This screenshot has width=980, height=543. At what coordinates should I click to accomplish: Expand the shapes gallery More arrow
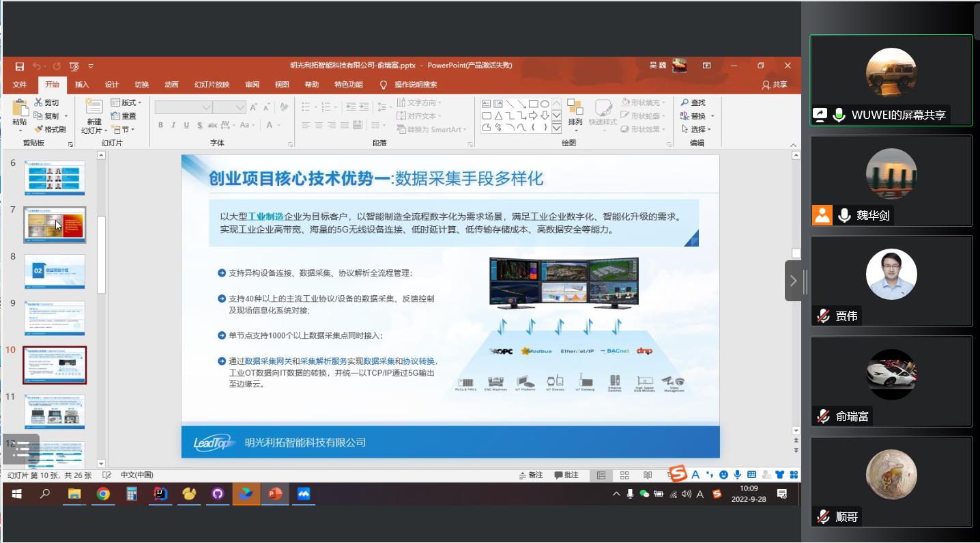click(556, 128)
